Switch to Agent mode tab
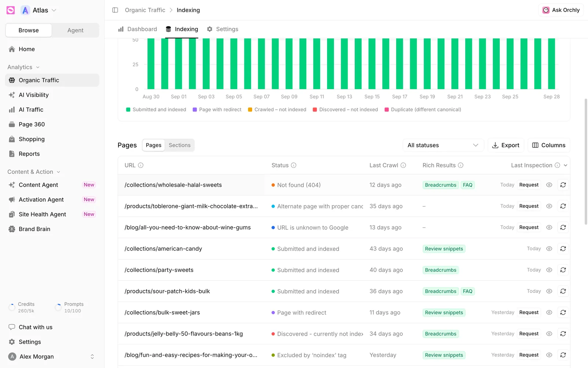Image resolution: width=588 pixels, height=368 pixels. 75,30
